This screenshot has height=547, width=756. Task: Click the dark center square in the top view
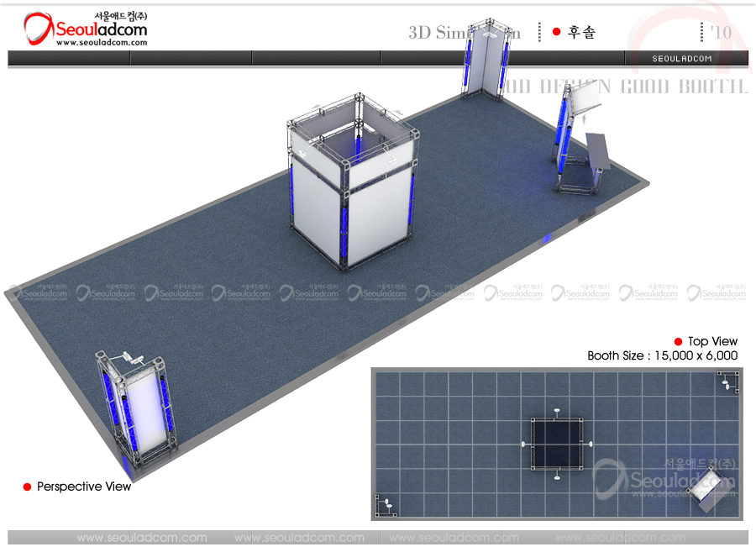[556, 443]
